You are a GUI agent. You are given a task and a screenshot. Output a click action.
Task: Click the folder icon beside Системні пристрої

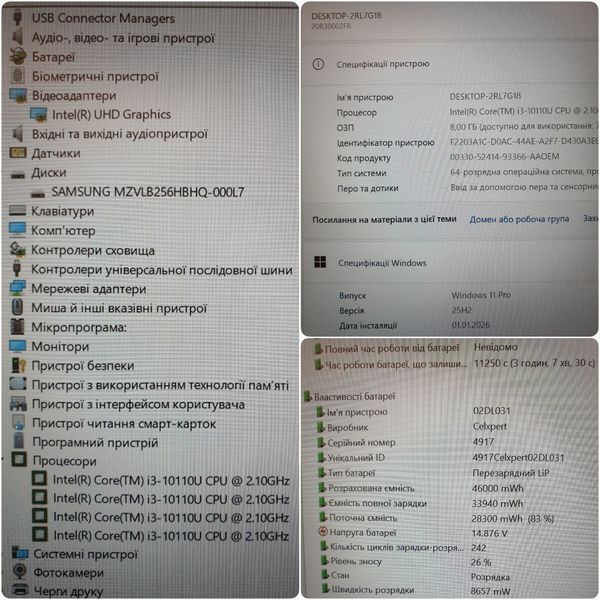click(20, 553)
